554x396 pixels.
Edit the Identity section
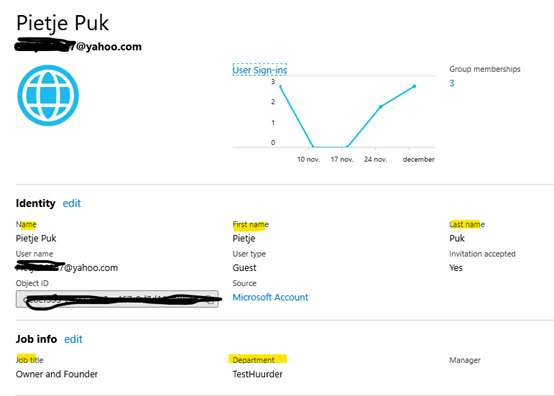[x=72, y=203]
